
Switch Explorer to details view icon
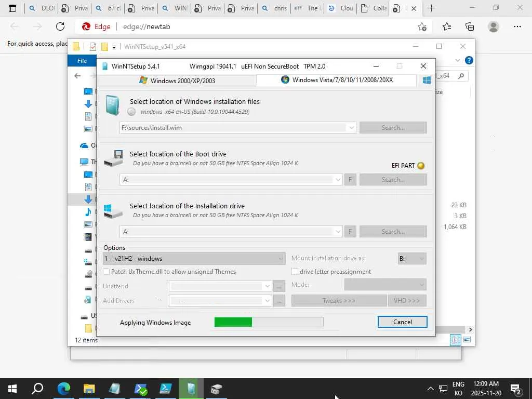click(456, 340)
